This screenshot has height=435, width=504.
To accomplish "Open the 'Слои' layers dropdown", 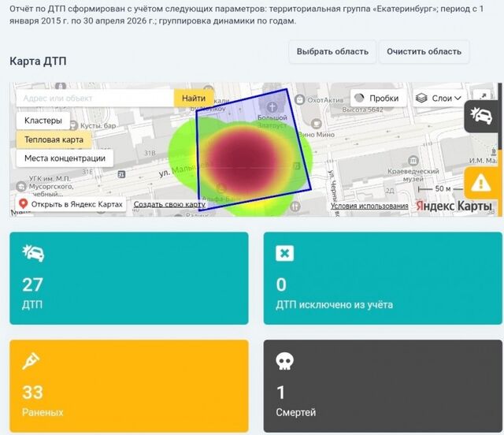I will [x=438, y=99].
